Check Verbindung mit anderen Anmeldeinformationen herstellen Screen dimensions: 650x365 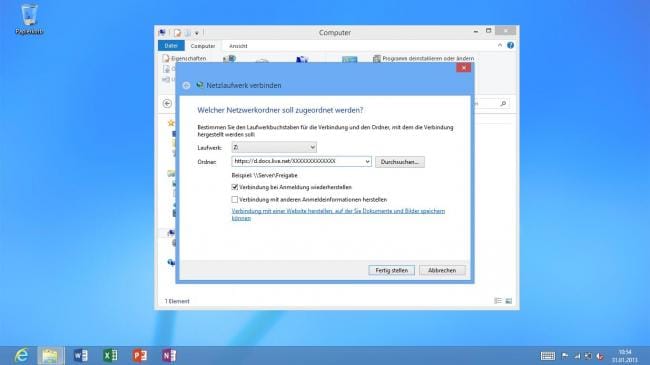click(x=235, y=200)
